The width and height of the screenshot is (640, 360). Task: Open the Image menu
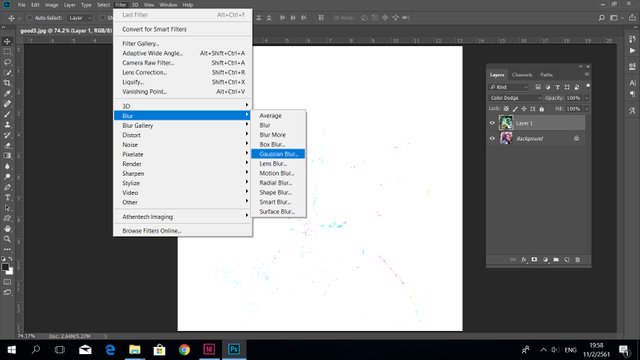(x=51, y=5)
